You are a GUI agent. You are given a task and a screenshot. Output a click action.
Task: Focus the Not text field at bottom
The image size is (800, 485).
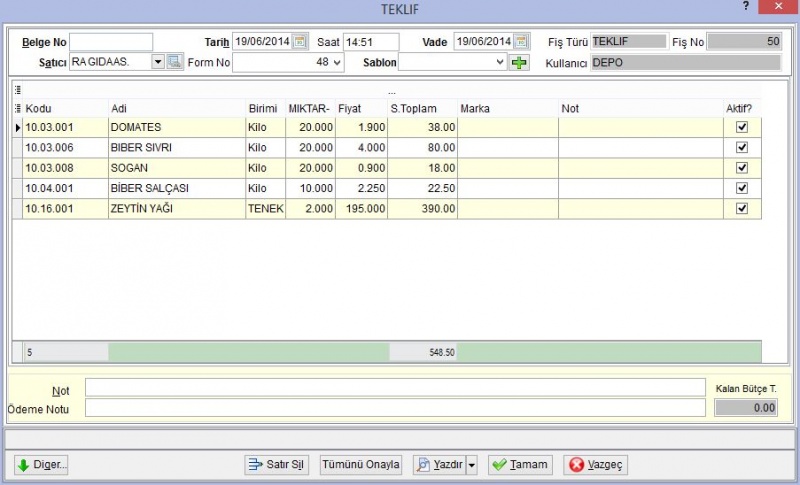coord(395,388)
